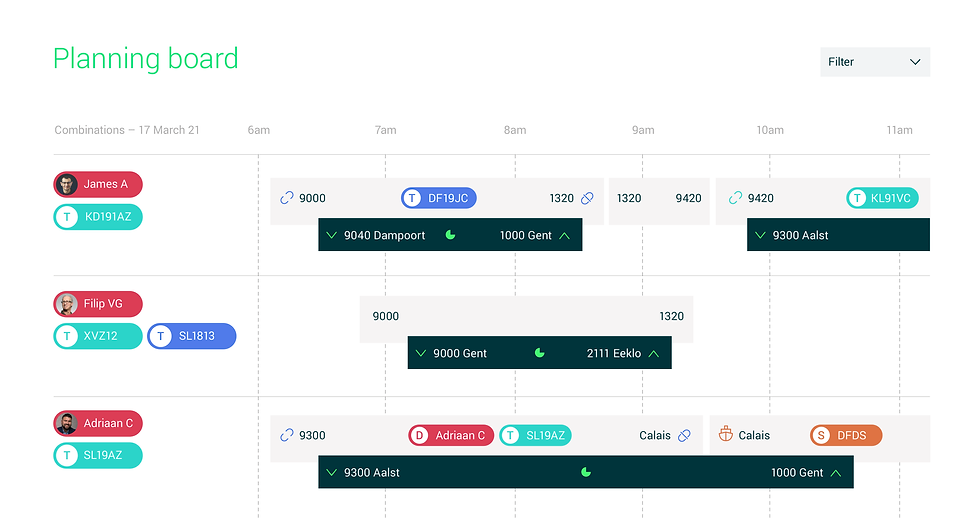Screen dimensions: 980x518
Task: Click the T badge on the KD191AZ tag
Action: pos(67,217)
